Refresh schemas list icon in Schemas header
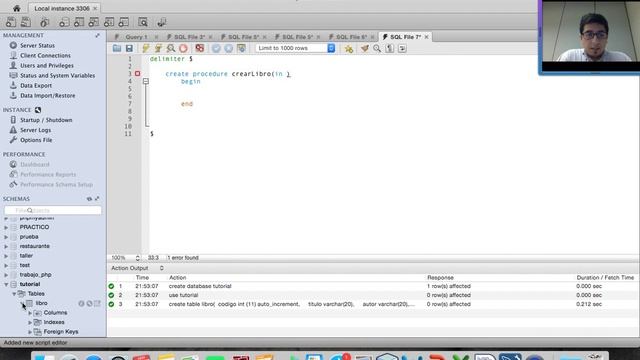640x360 pixels. pyautogui.click(x=89, y=199)
